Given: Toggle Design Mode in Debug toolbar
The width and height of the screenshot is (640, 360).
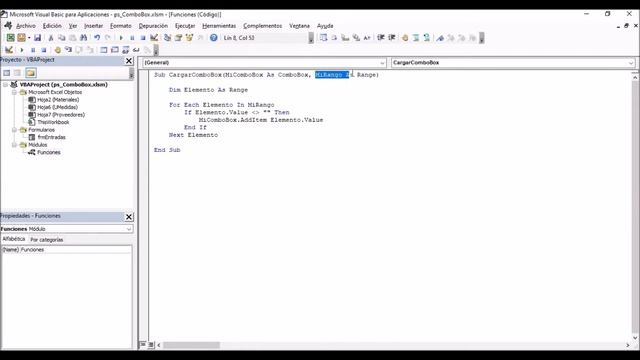Looking at the screenshot, I should 9,50.
